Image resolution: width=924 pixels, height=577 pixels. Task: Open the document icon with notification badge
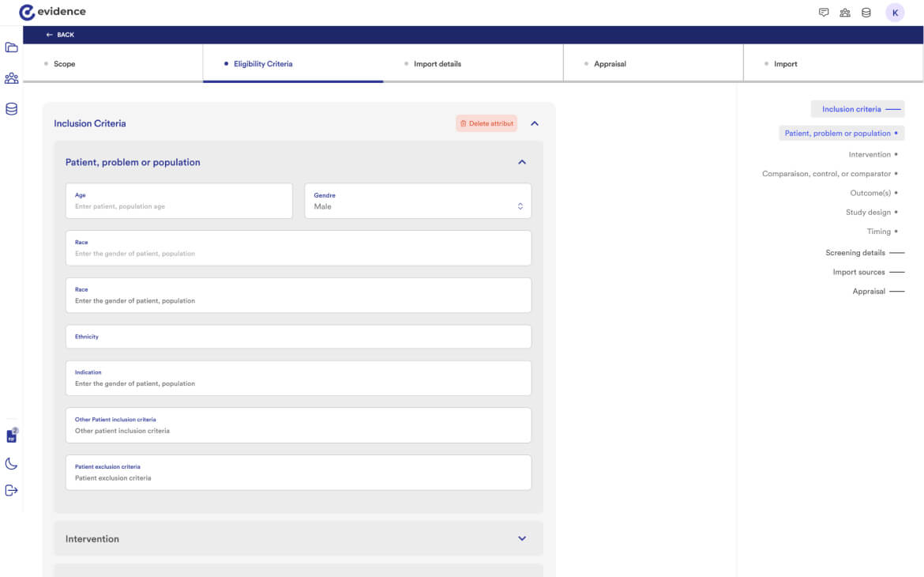[x=12, y=436]
